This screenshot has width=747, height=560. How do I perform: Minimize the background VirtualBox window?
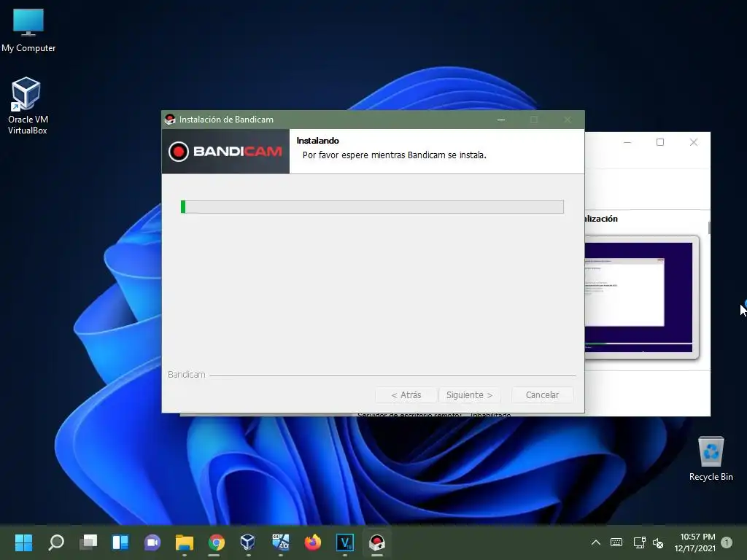pos(627,142)
